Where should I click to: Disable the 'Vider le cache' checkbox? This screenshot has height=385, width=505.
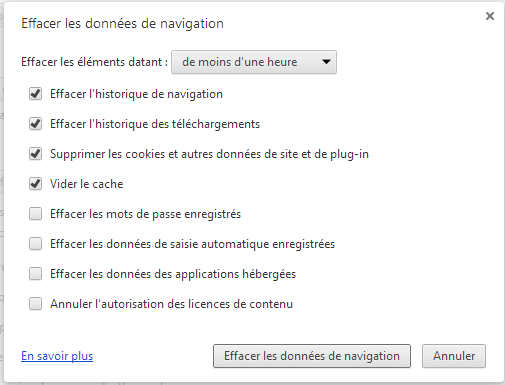[x=35, y=184]
